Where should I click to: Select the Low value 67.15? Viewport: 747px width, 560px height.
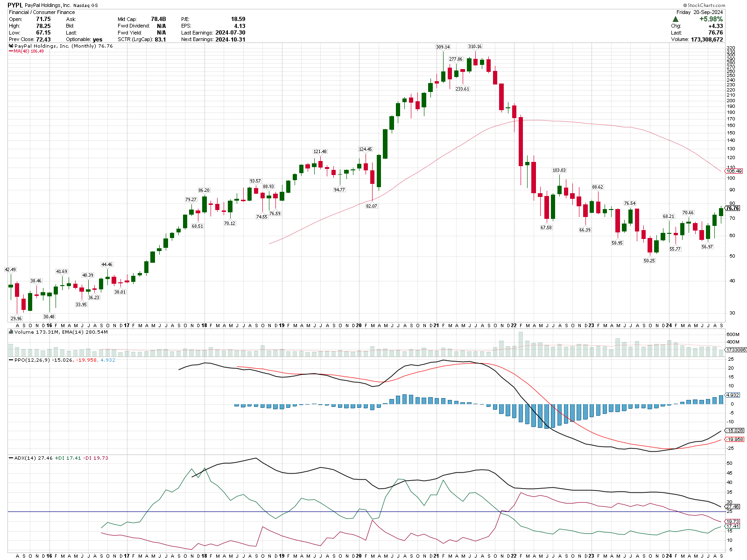pos(43,33)
